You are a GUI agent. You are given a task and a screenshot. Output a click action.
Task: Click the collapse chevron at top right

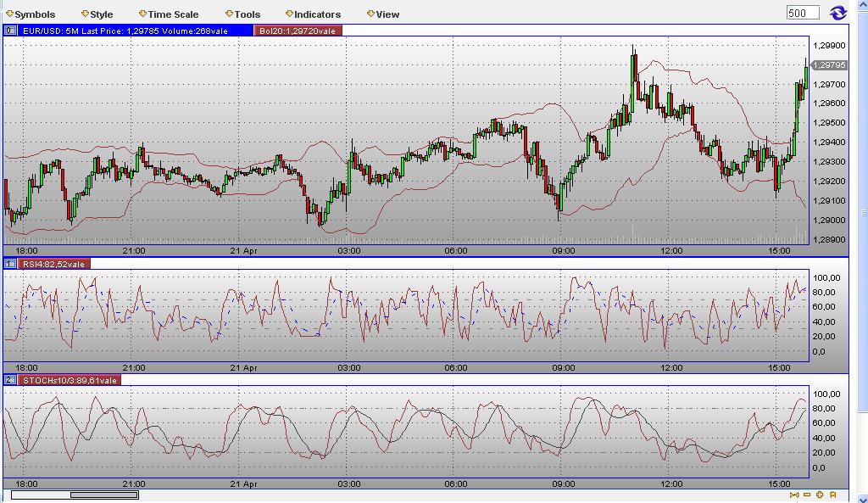pyautogui.click(x=860, y=4)
